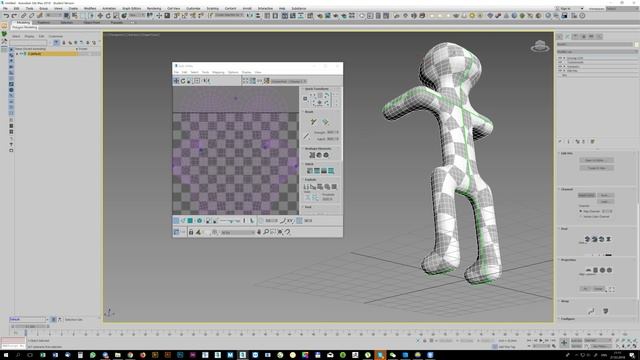Expand the Configure rollout

tap(567, 319)
